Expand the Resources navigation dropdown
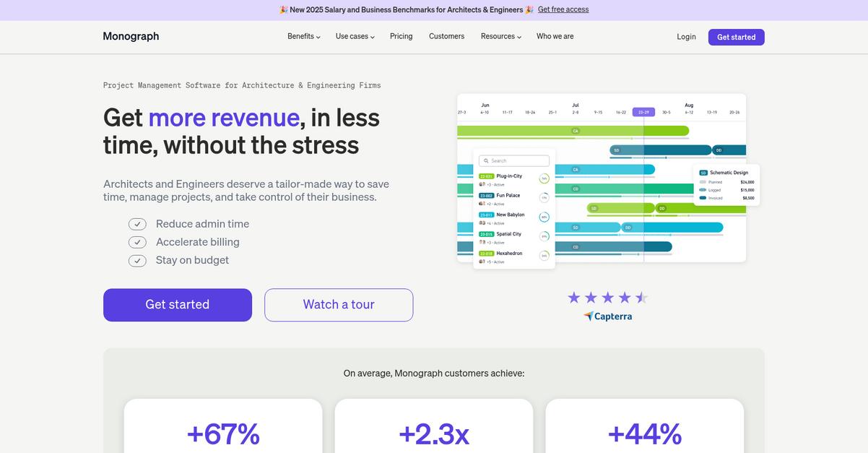This screenshot has width=868, height=453. (x=500, y=37)
